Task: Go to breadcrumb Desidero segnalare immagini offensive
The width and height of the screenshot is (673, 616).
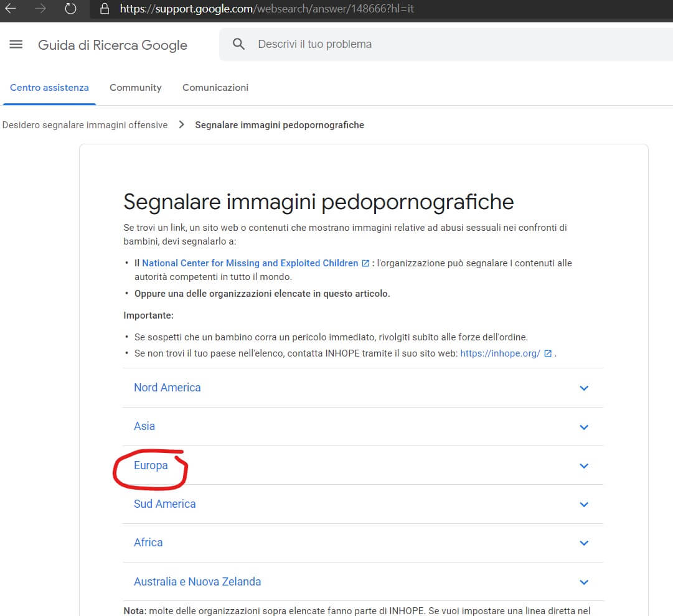Action: 85,125
